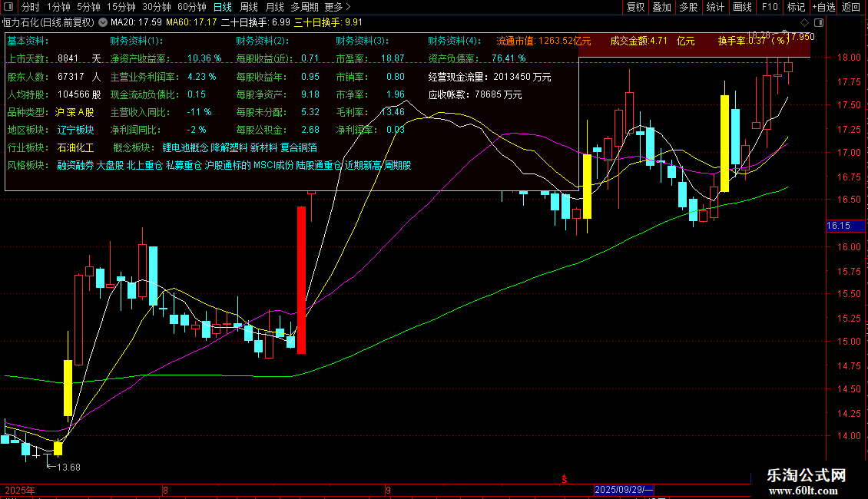Click the 2025/09/29 date marker on timeline
This screenshot has height=499, width=868.
click(623, 490)
